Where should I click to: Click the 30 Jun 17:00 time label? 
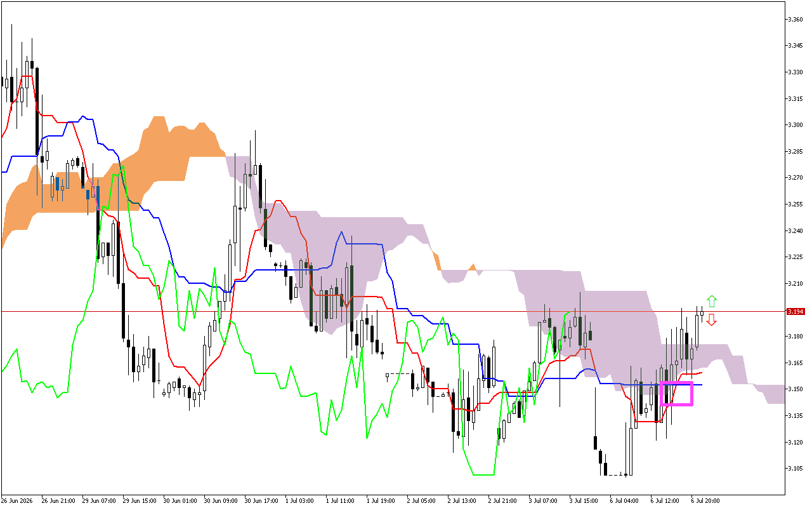262,500
